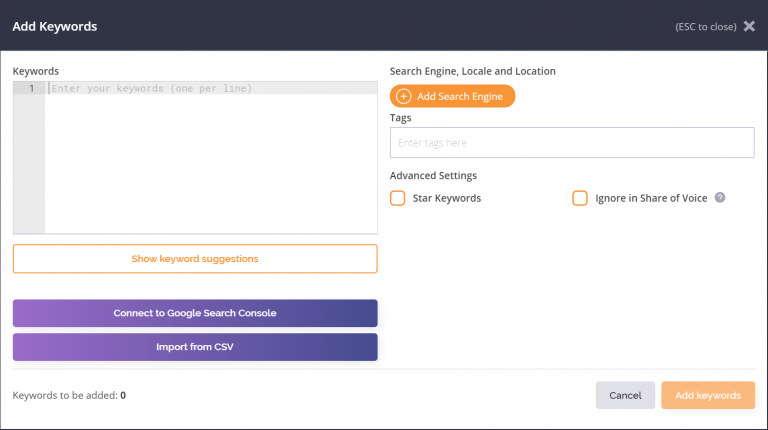Enable the Star Keywords checkbox
The height and width of the screenshot is (430, 768).
pos(397,198)
